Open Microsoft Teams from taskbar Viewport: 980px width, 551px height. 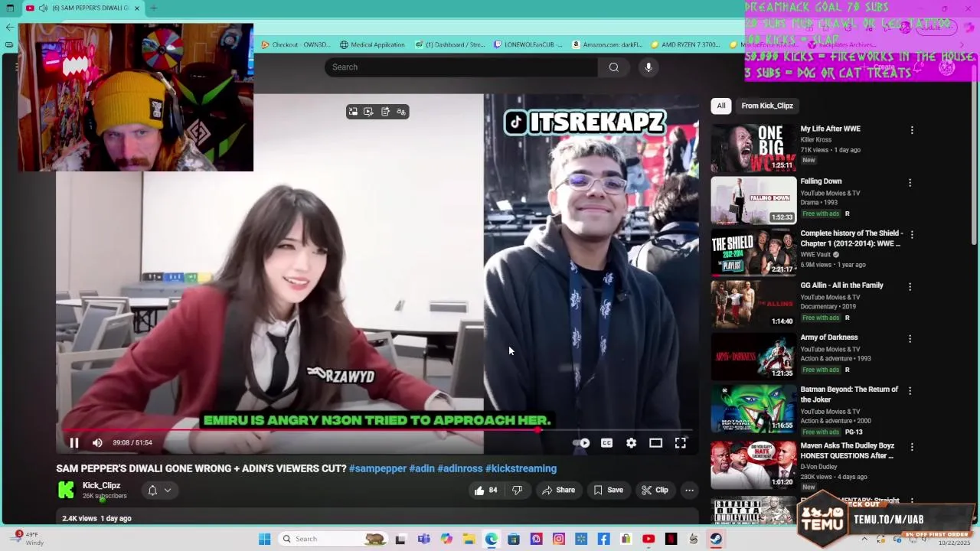click(423, 539)
